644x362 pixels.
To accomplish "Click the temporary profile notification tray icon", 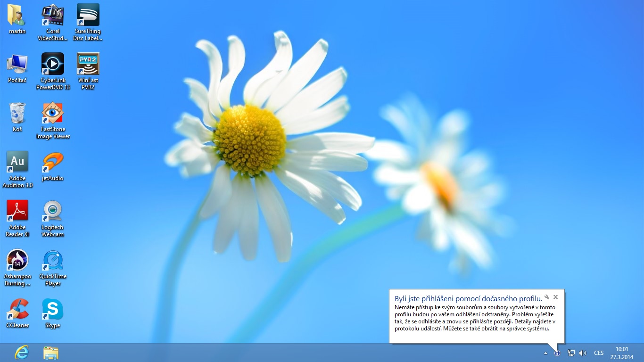I will click(557, 353).
